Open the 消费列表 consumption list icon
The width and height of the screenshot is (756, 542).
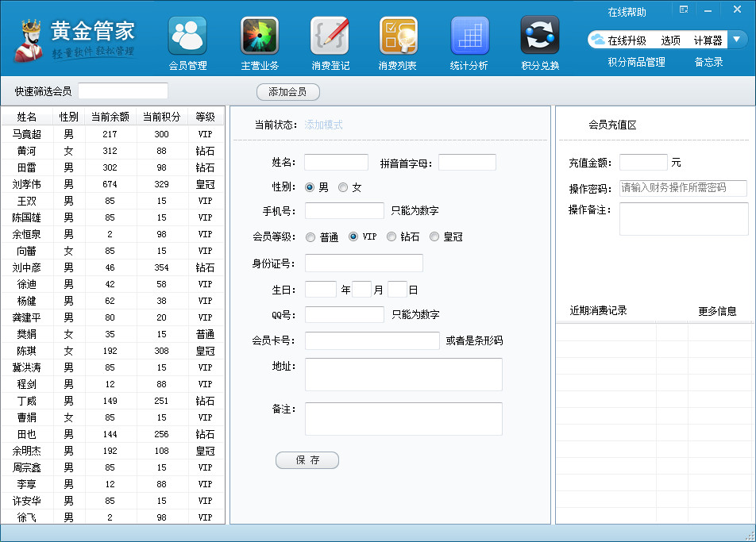(x=399, y=36)
